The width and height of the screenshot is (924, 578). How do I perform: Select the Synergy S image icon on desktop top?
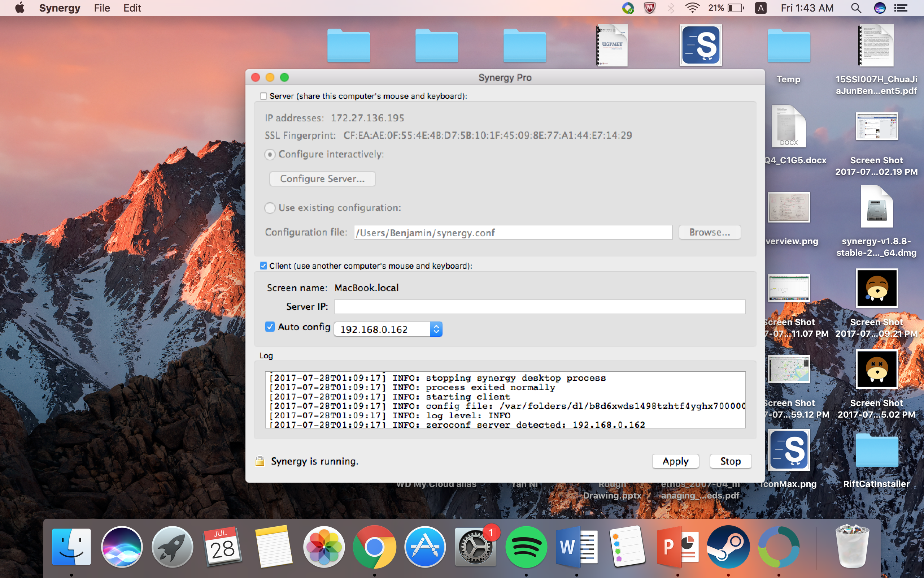701,45
